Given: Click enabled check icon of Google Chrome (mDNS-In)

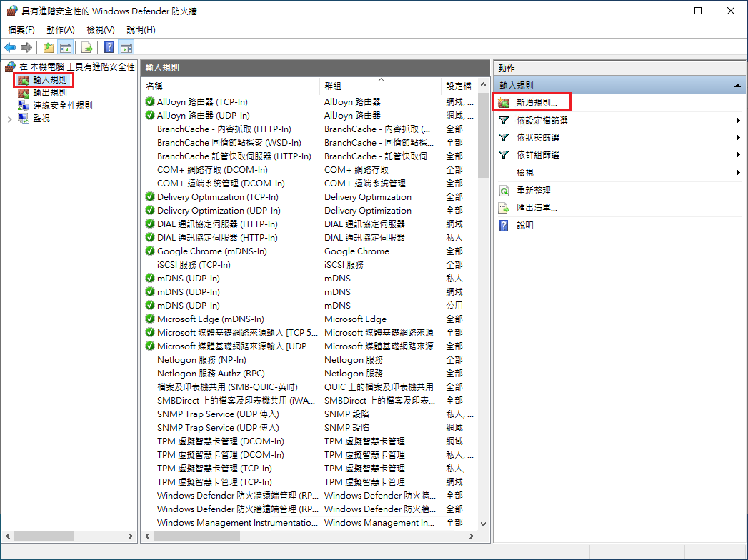Looking at the screenshot, I should pos(150,251).
